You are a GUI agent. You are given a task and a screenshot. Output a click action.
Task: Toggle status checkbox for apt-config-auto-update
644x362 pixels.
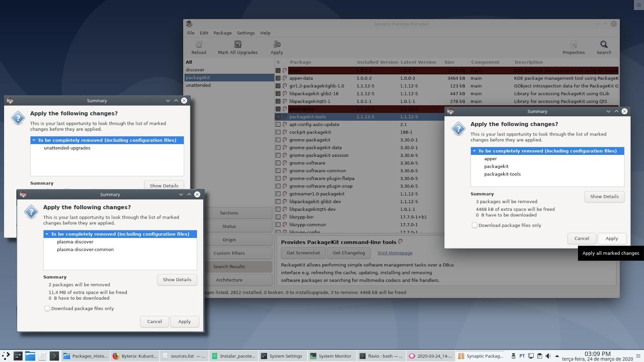coord(278,124)
